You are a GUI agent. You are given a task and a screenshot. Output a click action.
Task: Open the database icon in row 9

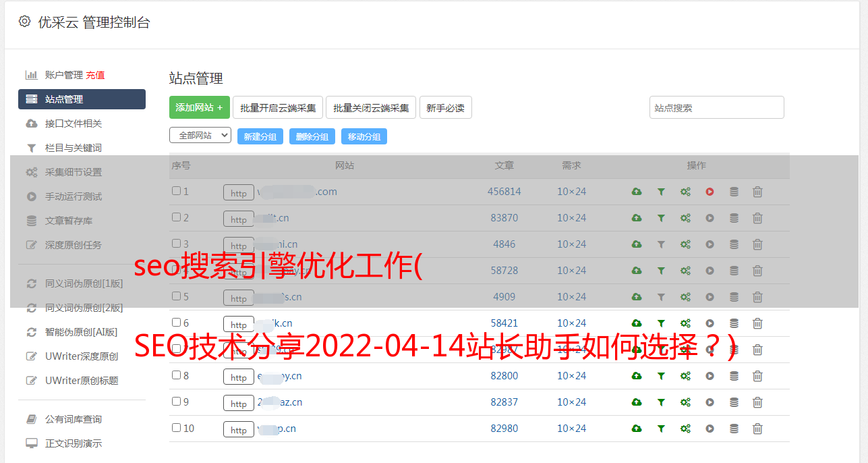[734, 402]
